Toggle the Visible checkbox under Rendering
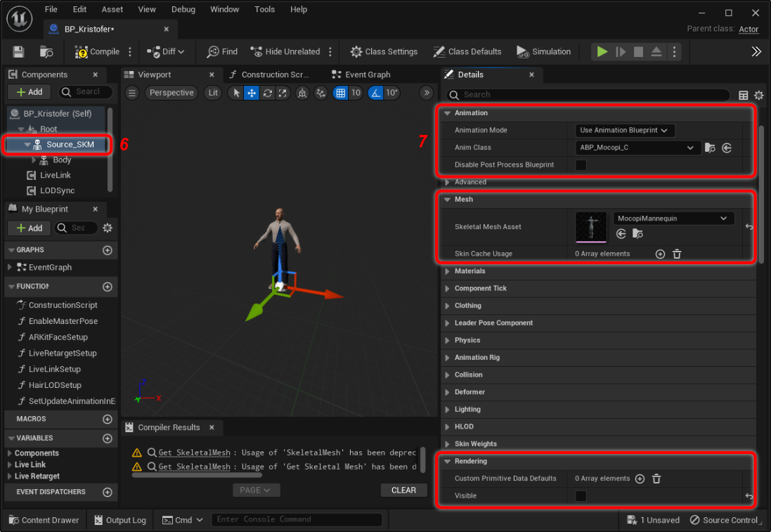Viewport: 771px width, 532px height. tap(581, 496)
